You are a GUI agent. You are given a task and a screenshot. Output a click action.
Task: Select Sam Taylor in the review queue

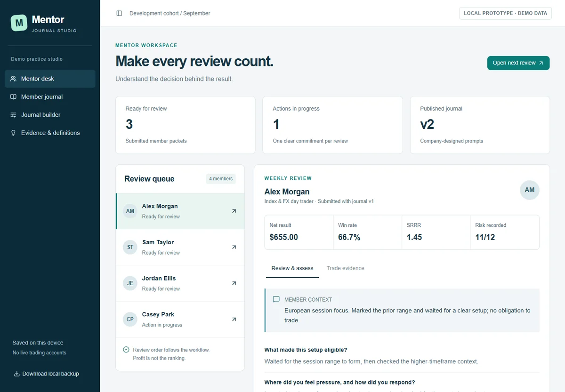[180, 247]
